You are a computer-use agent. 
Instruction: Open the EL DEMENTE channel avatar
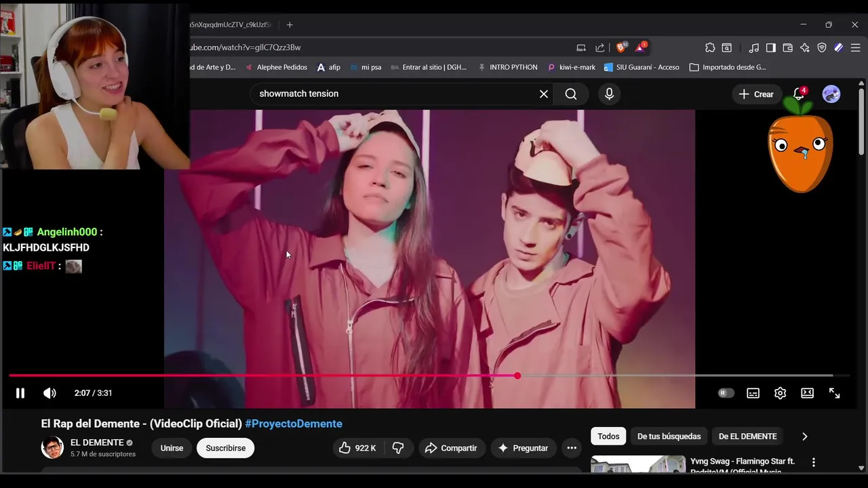click(52, 448)
